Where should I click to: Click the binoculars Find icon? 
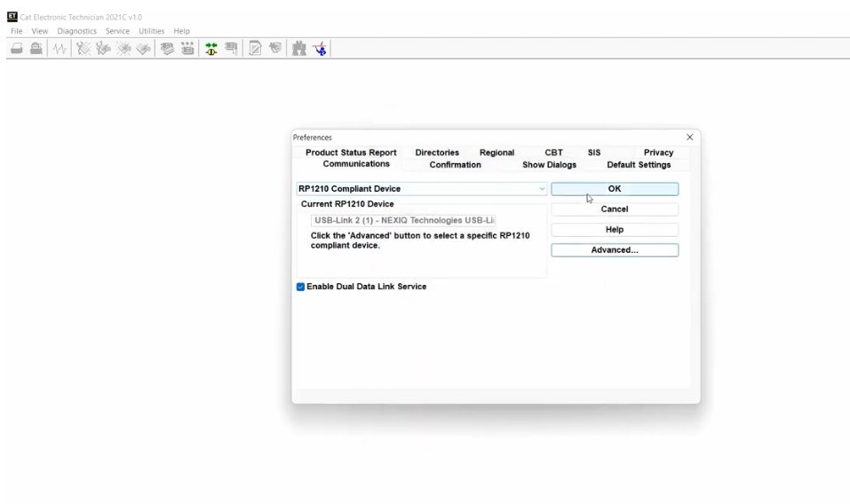(299, 49)
